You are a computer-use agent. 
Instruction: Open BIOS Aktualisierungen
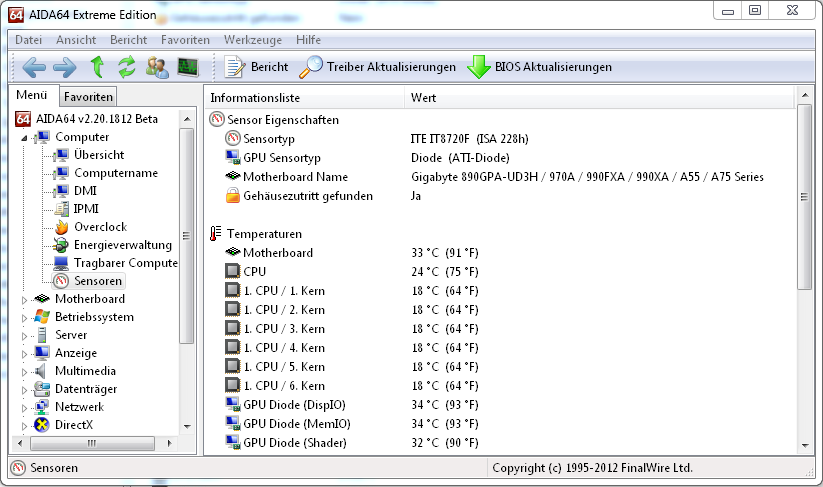pyautogui.click(x=540, y=67)
